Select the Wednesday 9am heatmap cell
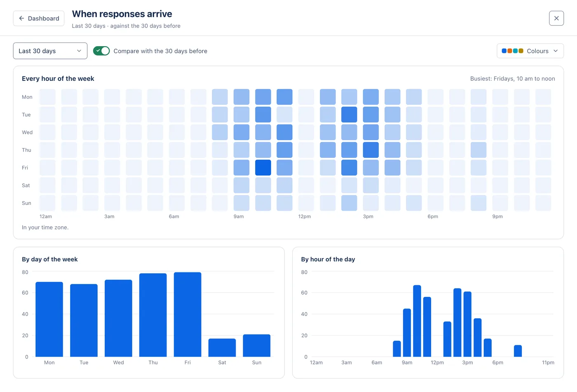Viewport: 577px width, 392px height. [x=242, y=132]
